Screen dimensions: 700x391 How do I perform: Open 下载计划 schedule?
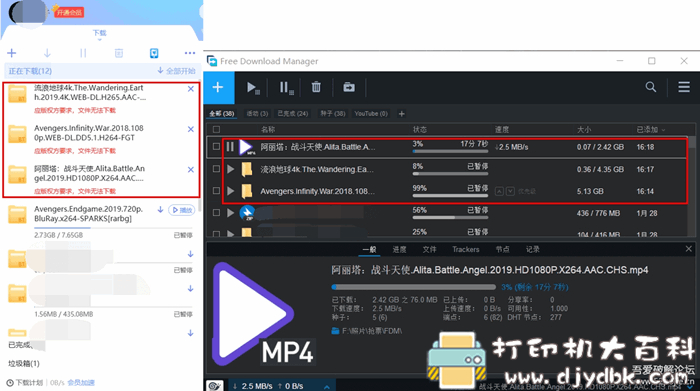(x=25, y=383)
